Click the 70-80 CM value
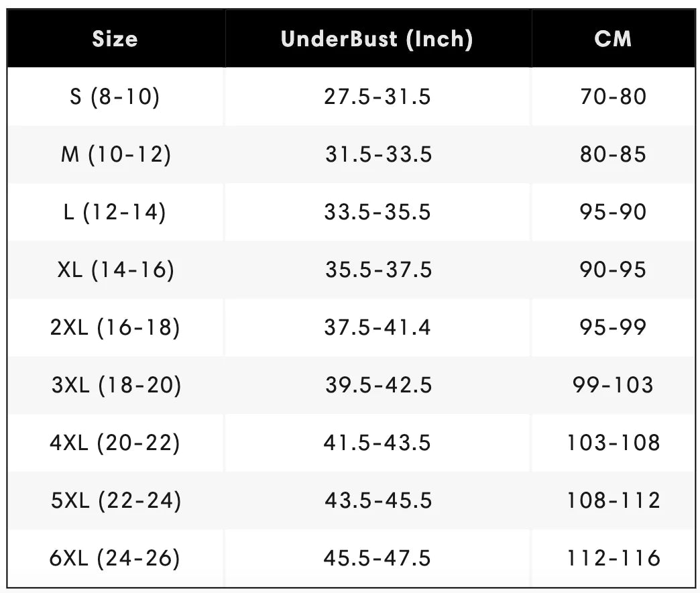The width and height of the screenshot is (700, 593). tap(613, 97)
